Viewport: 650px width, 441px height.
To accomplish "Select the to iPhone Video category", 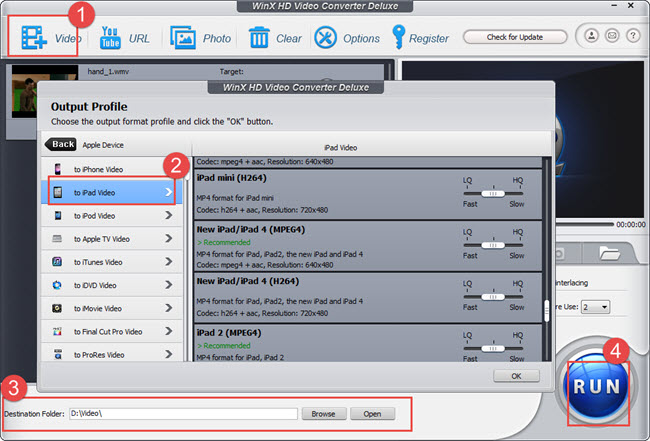I will (x=112, y=169).
